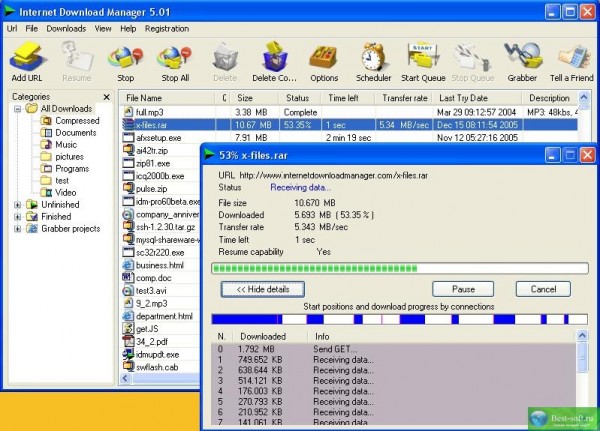The image size is (600, 431).
Task: Click the Stop All toolbar icon
Action: pyautogui.click(x=174, y=61)
